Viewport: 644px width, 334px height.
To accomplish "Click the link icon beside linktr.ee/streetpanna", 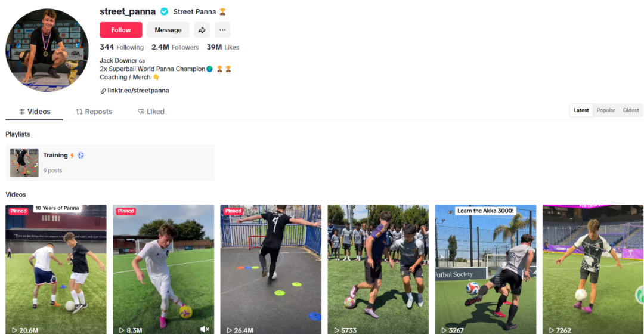I will click(103, 91).
